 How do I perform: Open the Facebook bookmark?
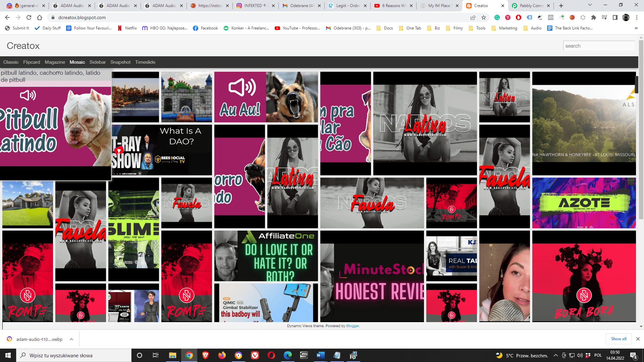coord(205,28)
